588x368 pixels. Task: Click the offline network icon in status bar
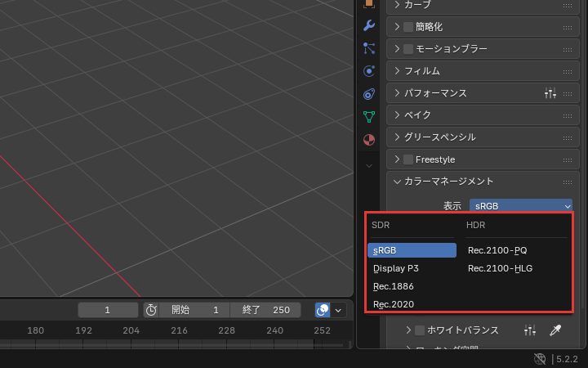coord(540,359)
